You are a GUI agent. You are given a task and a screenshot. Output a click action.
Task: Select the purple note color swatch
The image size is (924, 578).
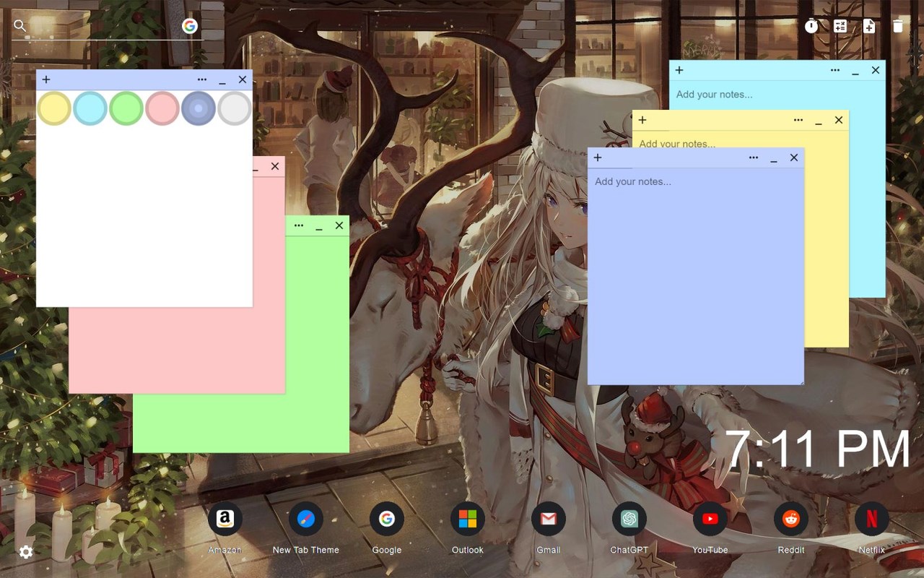click(x=199, y=108)
